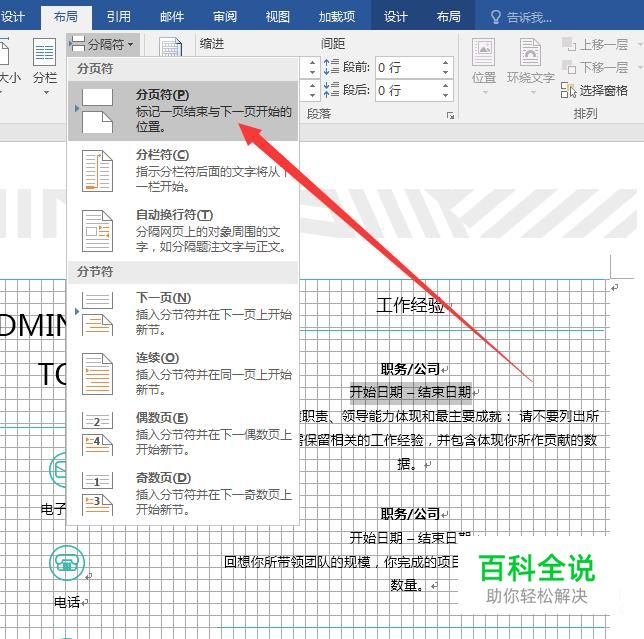Increase 段后 spacing with up arrow

pyautogui.click(x=446, y=85)
